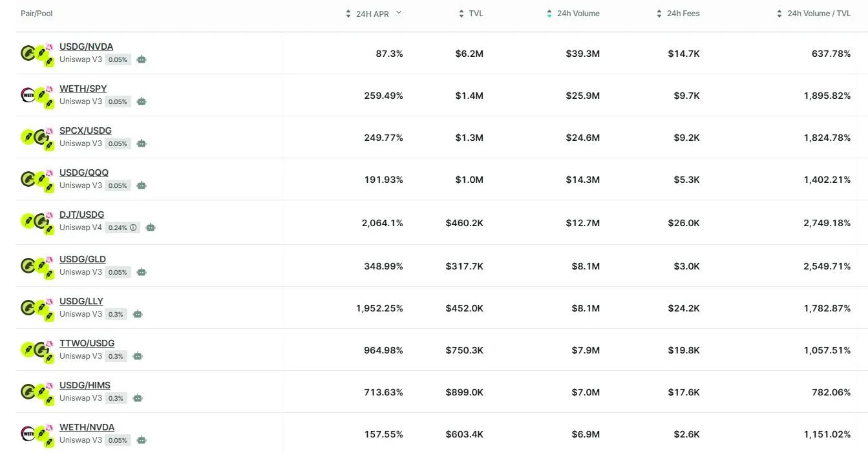Screen dimensions: 868x453
Task: Open the USDG/QQQ pool link
Action: [84, 173]
